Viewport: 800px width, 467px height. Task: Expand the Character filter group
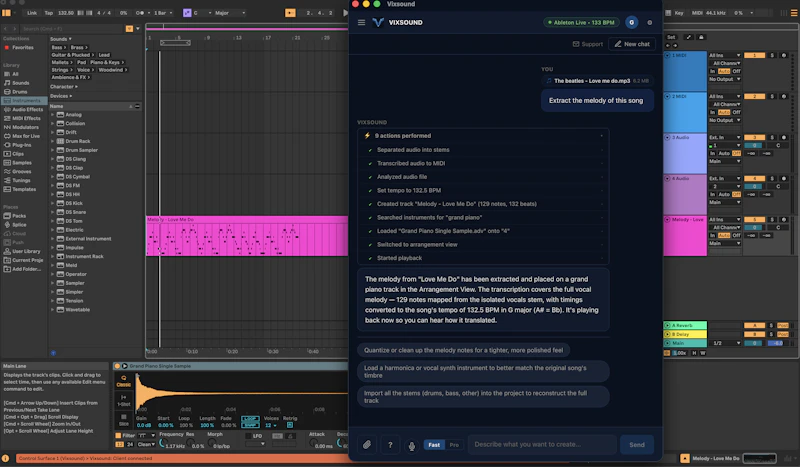coord(64,87)
